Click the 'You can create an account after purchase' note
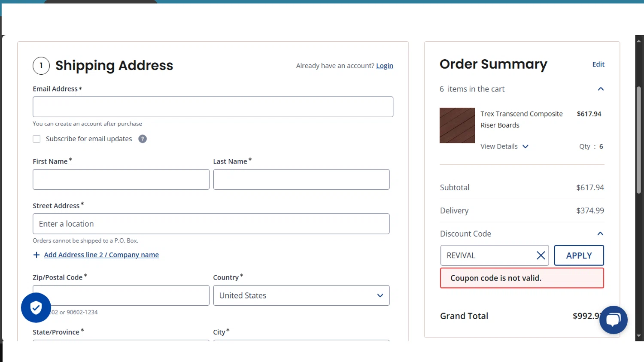 [87, 124]
